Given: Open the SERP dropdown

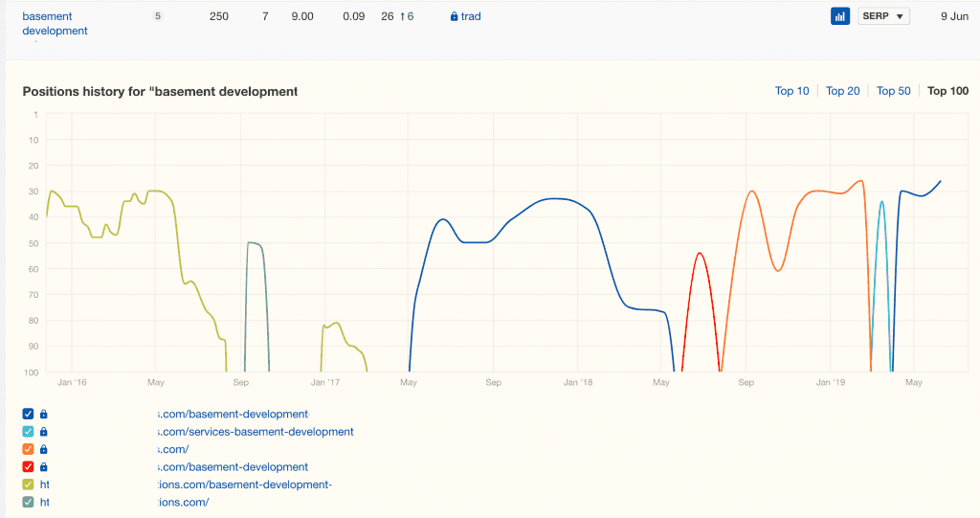Looking at the screenshot, I should click(x=883, y=16).
